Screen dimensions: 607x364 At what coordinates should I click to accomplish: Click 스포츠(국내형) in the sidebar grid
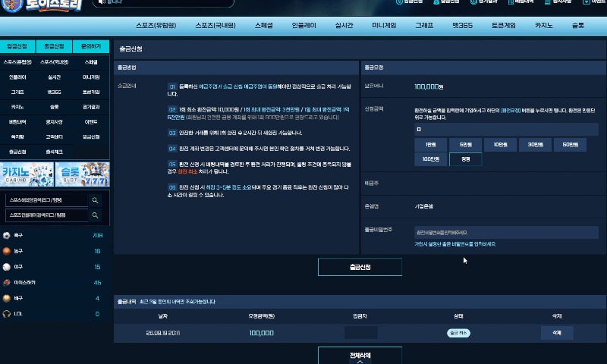pos(54,62)
